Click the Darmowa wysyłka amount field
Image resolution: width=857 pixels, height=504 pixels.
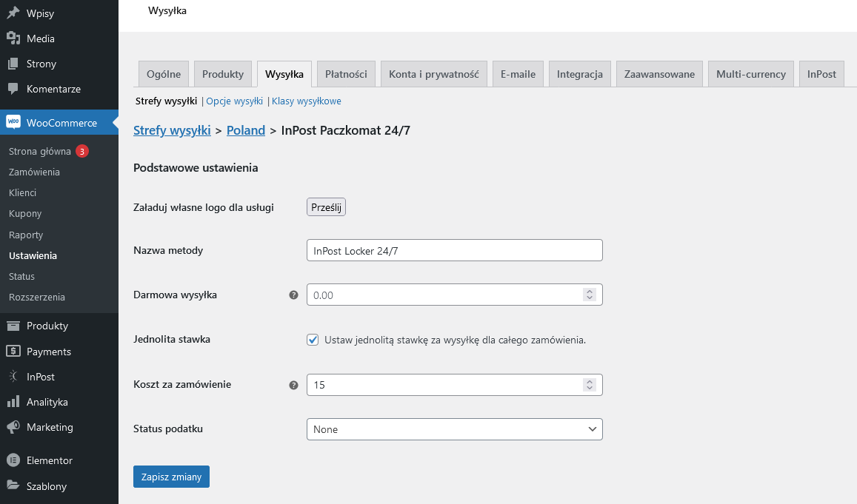(454, 295)
